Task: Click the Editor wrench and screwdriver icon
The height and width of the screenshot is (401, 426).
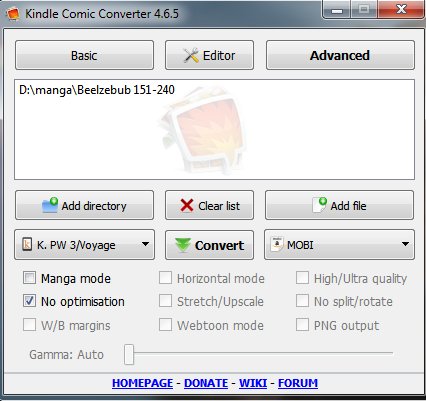Action: tap(191, 56)
